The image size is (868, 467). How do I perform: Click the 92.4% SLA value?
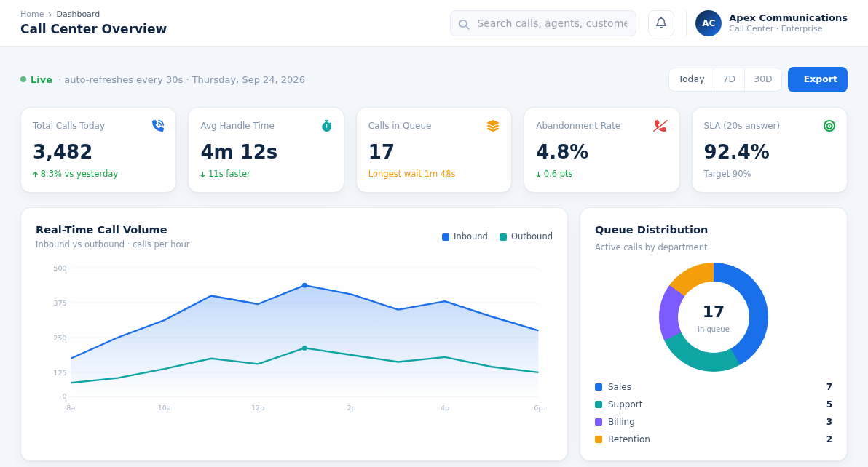click(x=736, y=152)
